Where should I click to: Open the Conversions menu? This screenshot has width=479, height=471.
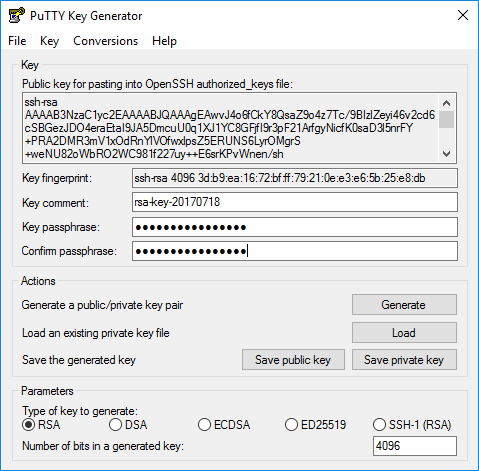105,41
